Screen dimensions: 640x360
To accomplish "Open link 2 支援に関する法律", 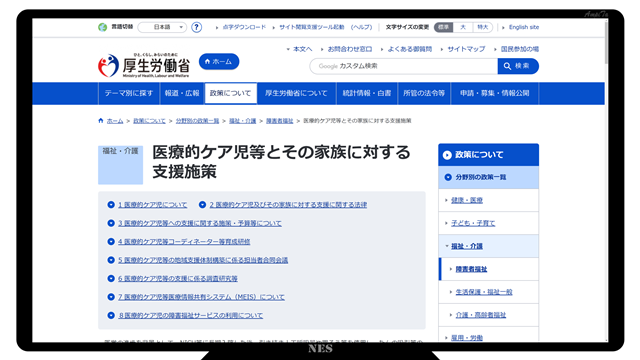I will 288,204.
